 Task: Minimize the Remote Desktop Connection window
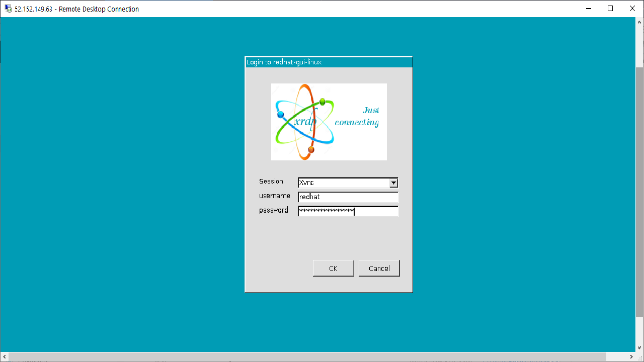(587, 9)
